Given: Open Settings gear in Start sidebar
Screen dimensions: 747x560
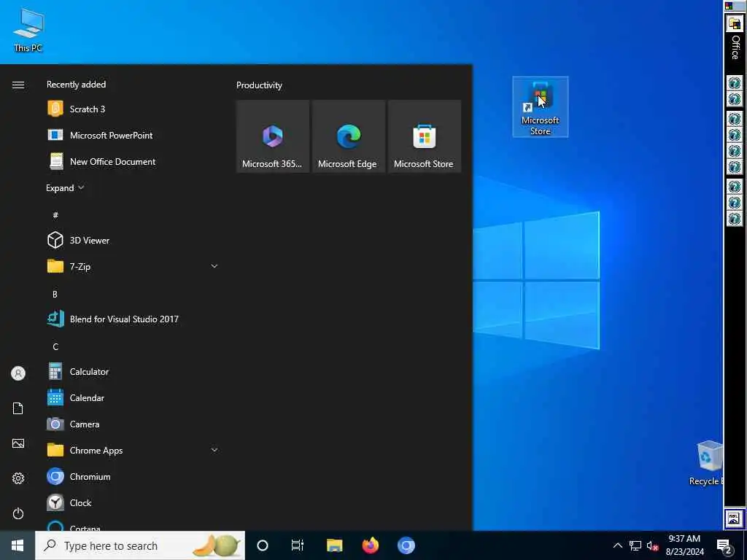Looking at the screenshot, I should tap(18, 478).
